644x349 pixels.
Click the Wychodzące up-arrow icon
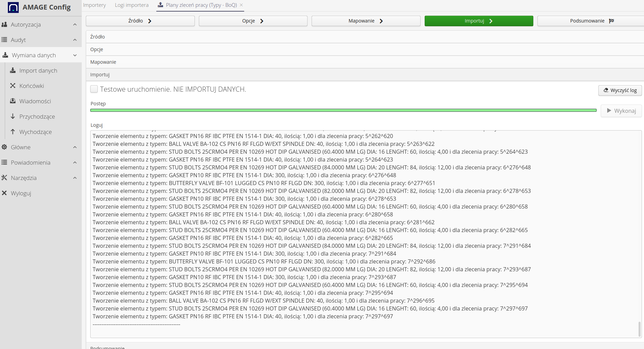click(13, 132)
